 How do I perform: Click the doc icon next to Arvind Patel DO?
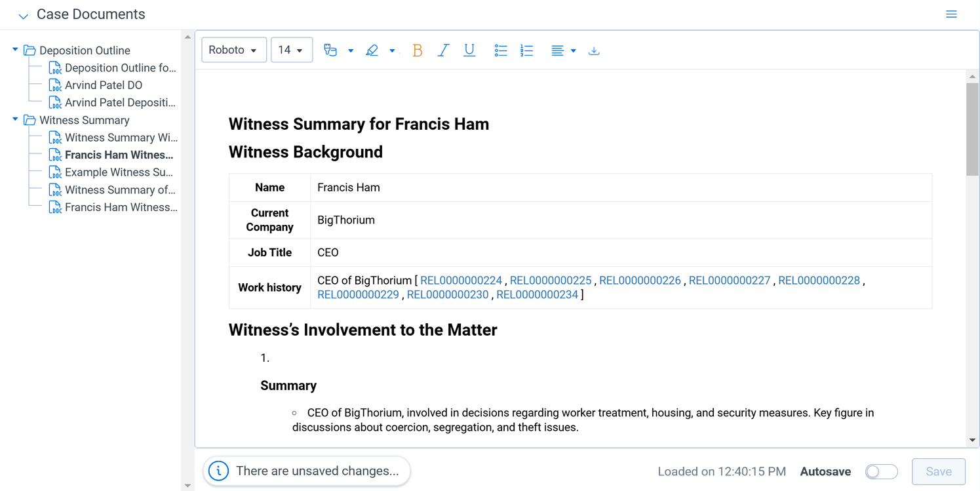(55, 85)
